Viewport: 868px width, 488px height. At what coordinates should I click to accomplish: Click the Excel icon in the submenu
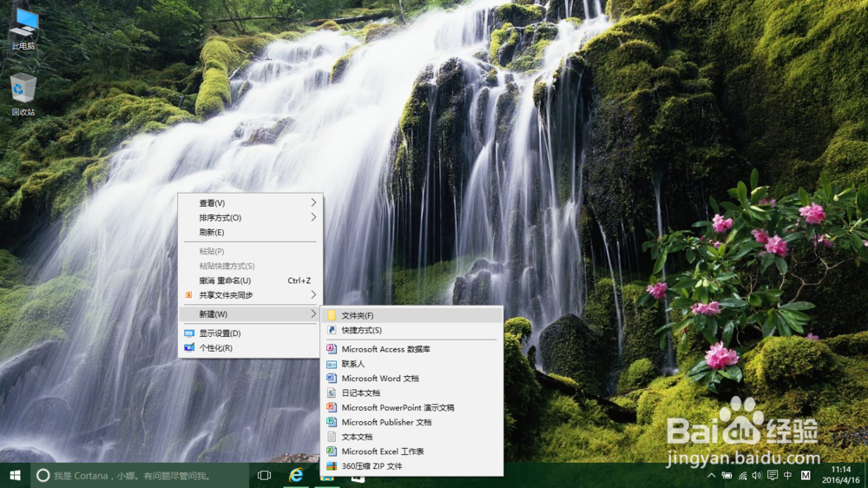[332, 452]
